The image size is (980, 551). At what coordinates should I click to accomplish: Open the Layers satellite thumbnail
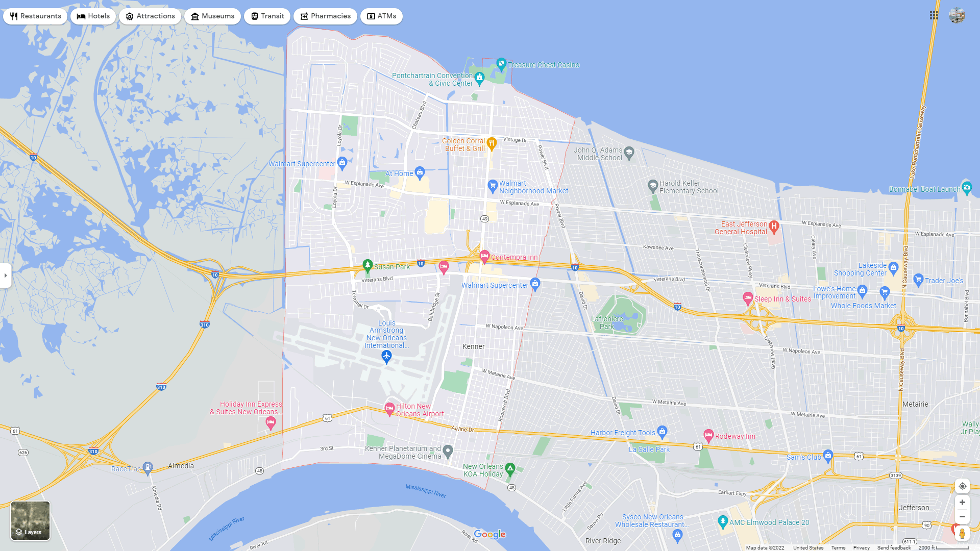[x=31, y=520]
